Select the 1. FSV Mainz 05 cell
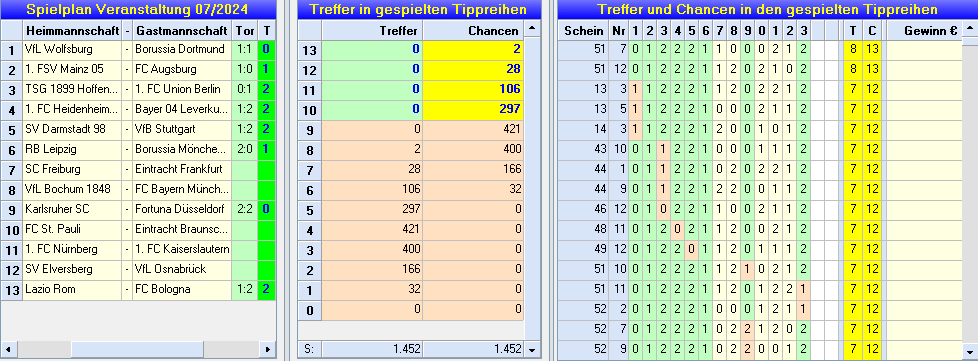 click(x=72, y=69)
